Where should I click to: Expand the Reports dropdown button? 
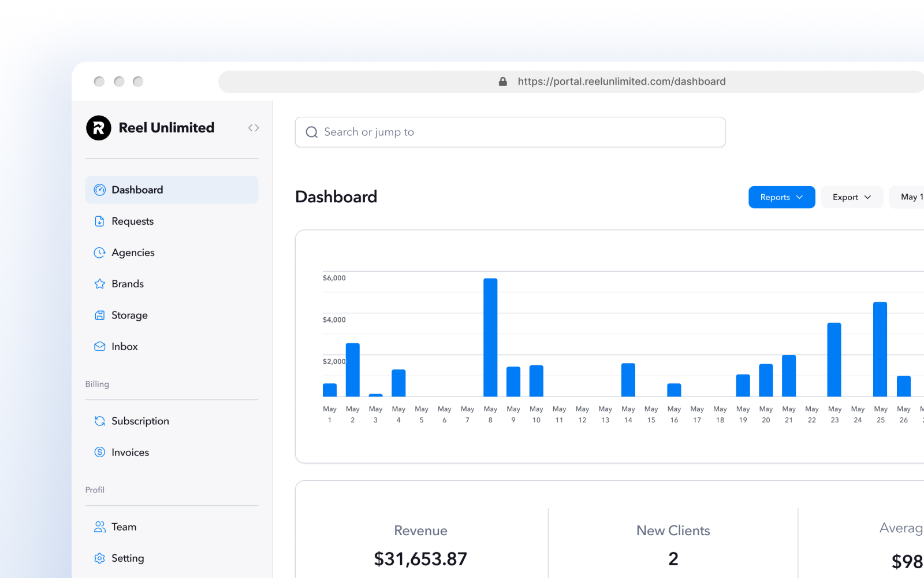click(782, 197)
